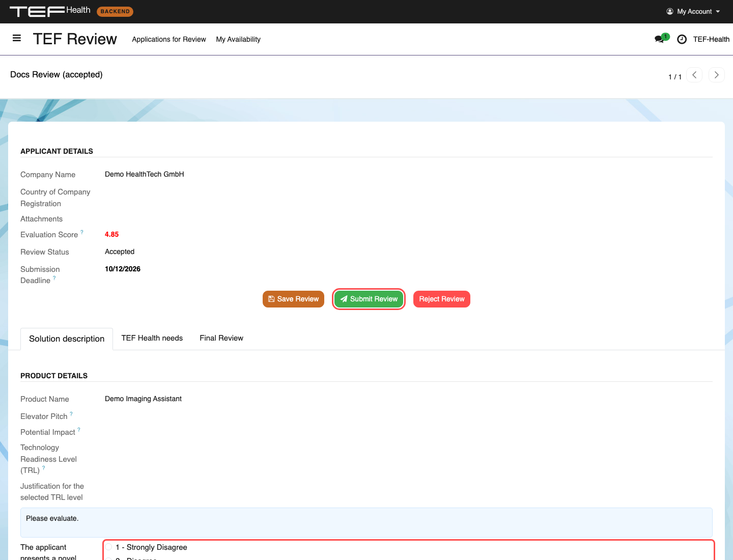The height and width of the screenshot is (560, 733).
Task: Switch to TEF Health needs tab
Action: [152, 338]
